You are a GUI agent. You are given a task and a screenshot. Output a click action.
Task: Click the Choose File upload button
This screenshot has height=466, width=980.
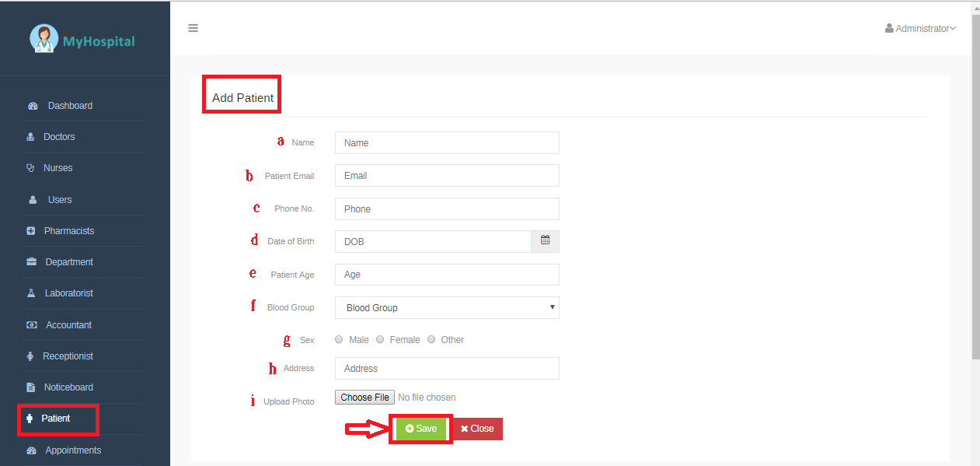(364, 398)
